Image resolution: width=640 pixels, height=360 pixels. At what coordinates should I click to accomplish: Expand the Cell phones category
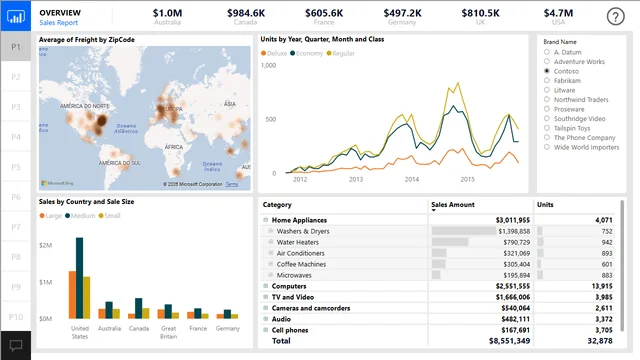pyautogui.click(x=266, y=330)
